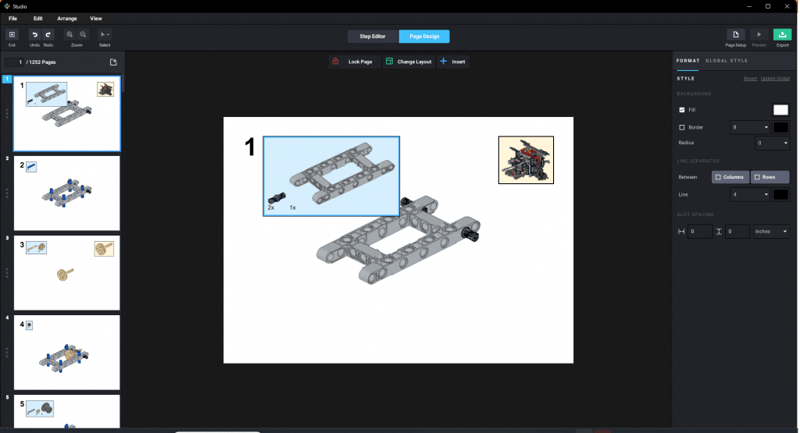This screenshot has height=433, width=800.
Task: Open the Inches units dropdown
Action: click(771, 232)
